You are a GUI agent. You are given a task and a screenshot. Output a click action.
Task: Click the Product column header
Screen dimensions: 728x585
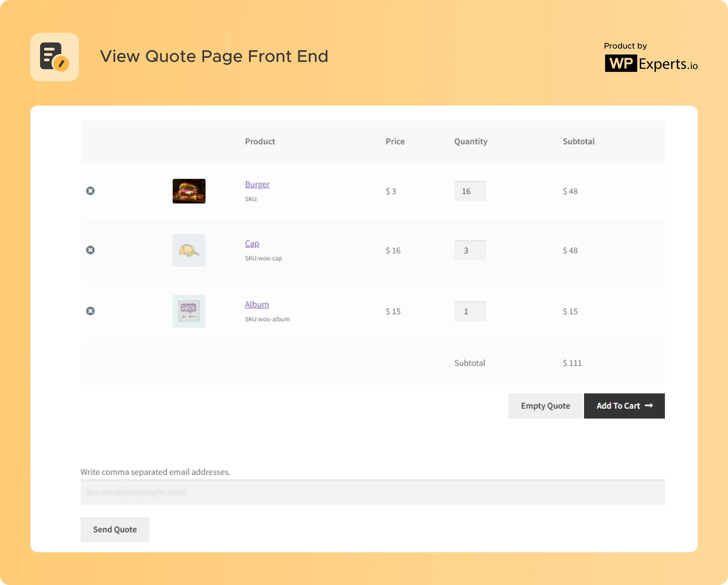pos(260,141)
